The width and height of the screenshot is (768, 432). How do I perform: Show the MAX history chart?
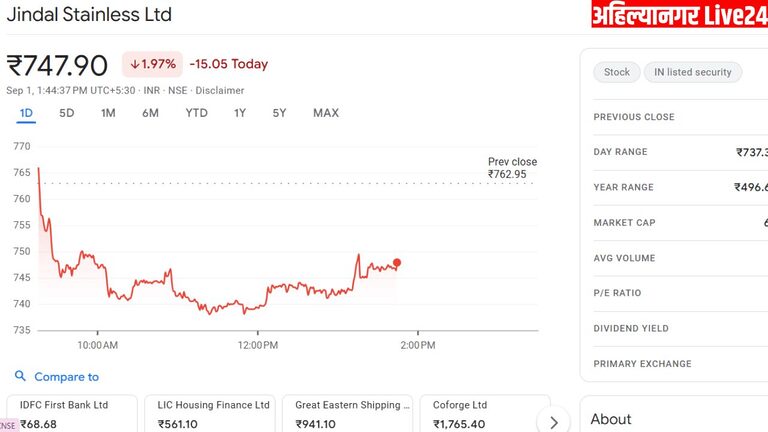tap(326, 113)
